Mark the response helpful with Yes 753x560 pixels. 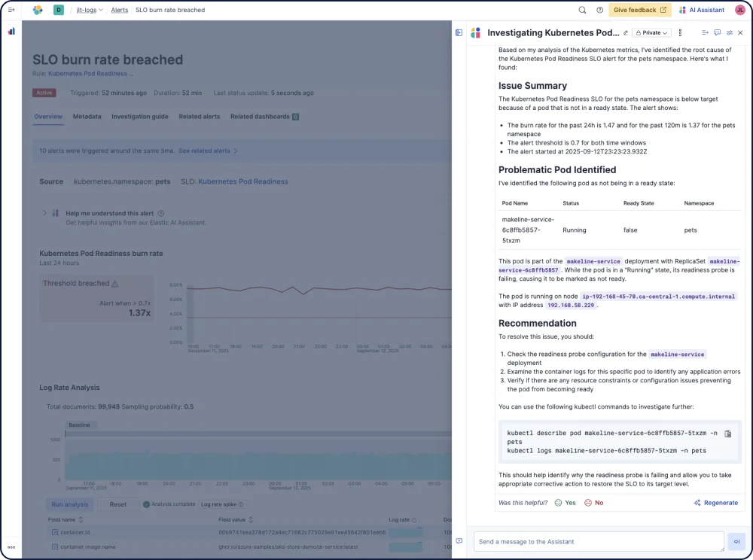tap(566, 503)
